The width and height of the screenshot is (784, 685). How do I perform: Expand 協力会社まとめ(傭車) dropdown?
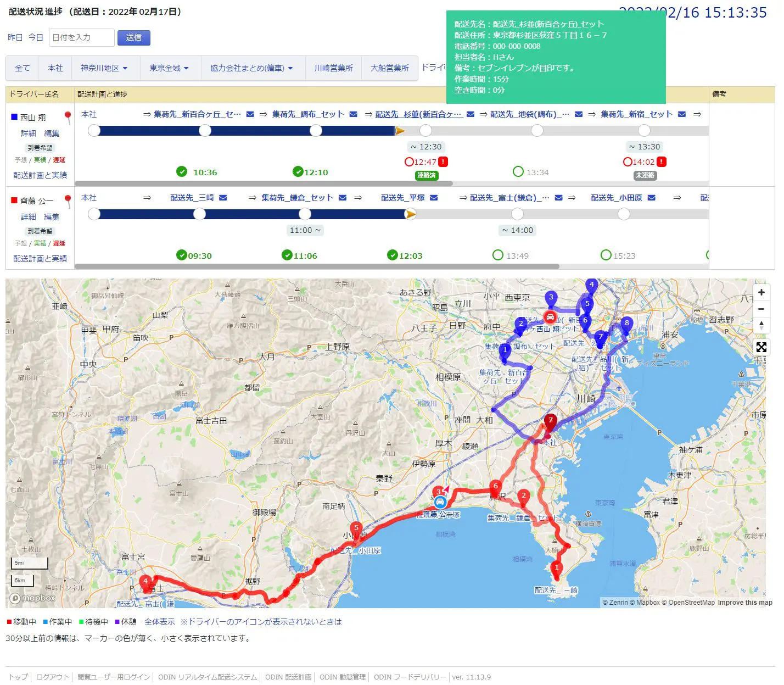pyautogui.click(x=251, y=68)
